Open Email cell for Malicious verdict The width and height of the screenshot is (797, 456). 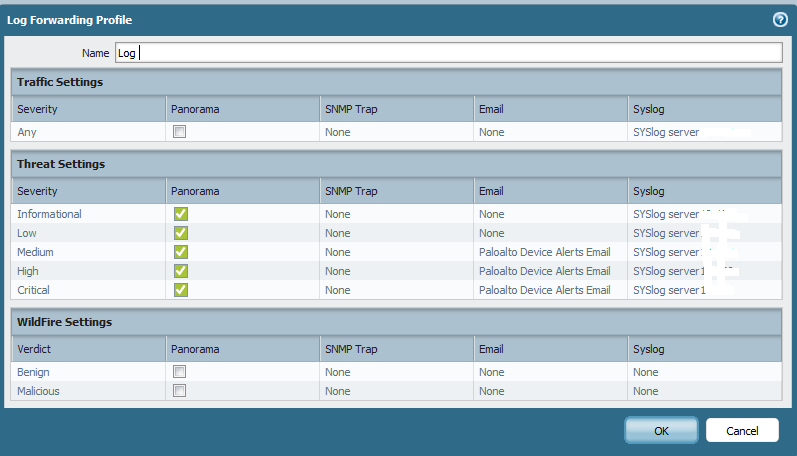coord(550,391)
